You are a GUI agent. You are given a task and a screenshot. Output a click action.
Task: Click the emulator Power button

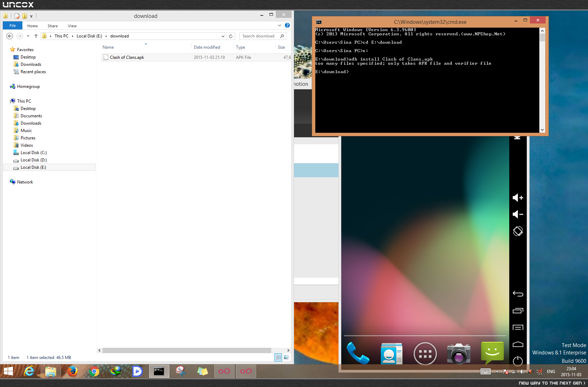tap(518, 361)
